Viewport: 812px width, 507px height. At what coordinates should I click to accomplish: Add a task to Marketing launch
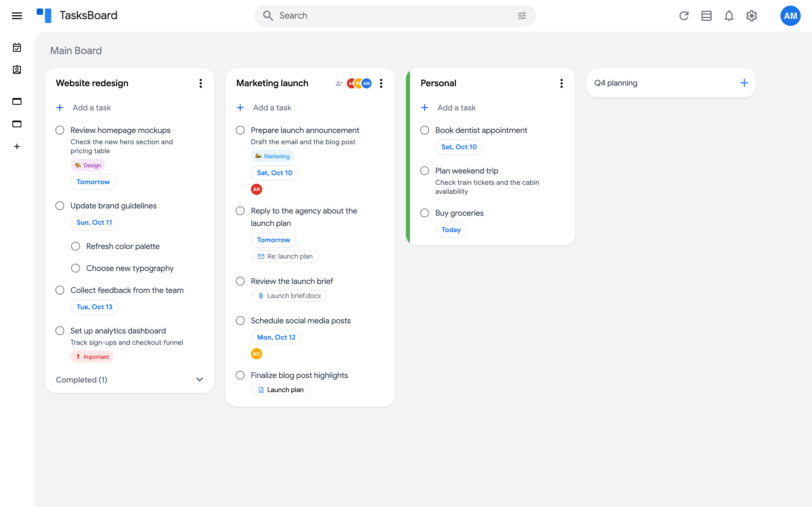click(272, 108)
